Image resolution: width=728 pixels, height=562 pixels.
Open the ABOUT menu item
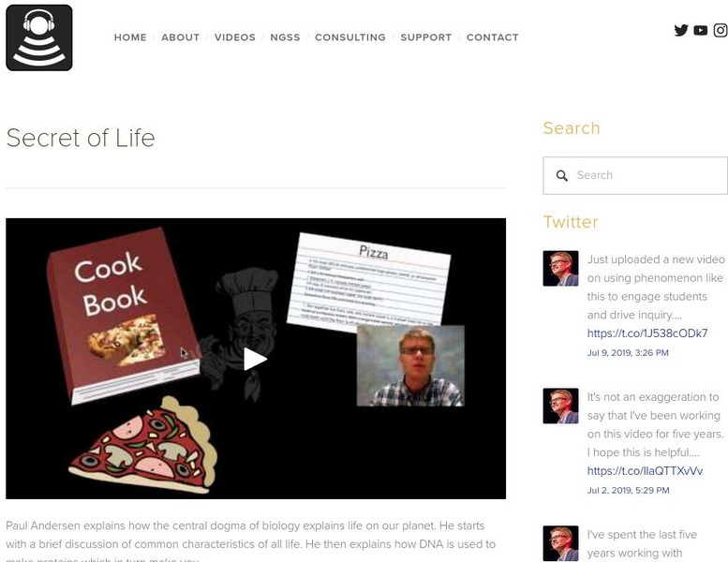(181, 37)
